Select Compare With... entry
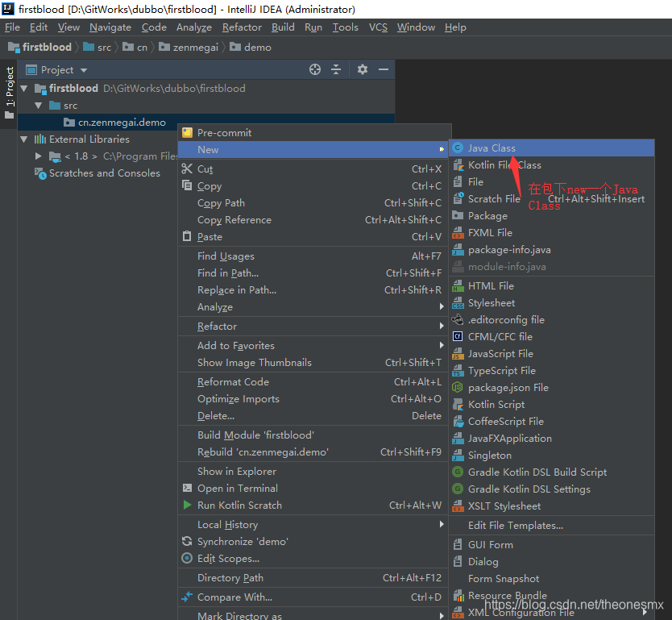 pos(313,597)
